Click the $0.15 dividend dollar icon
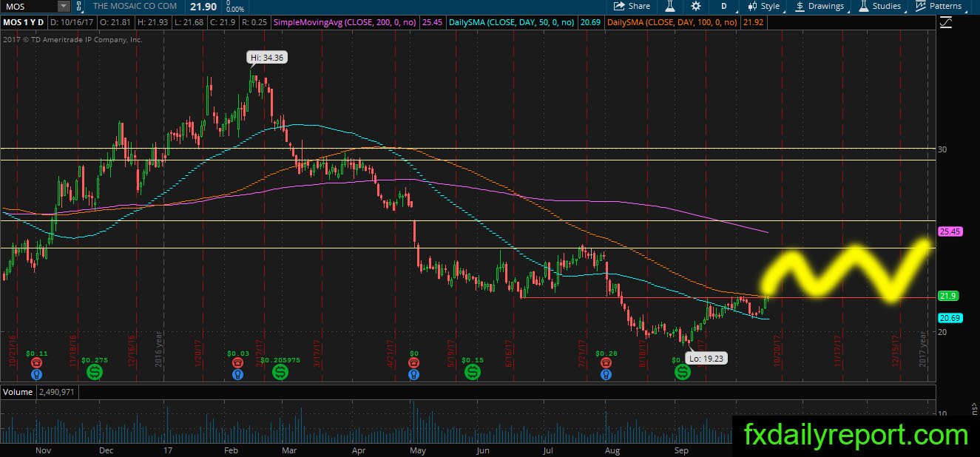This screenshot has width=980, height=457. 473,372
